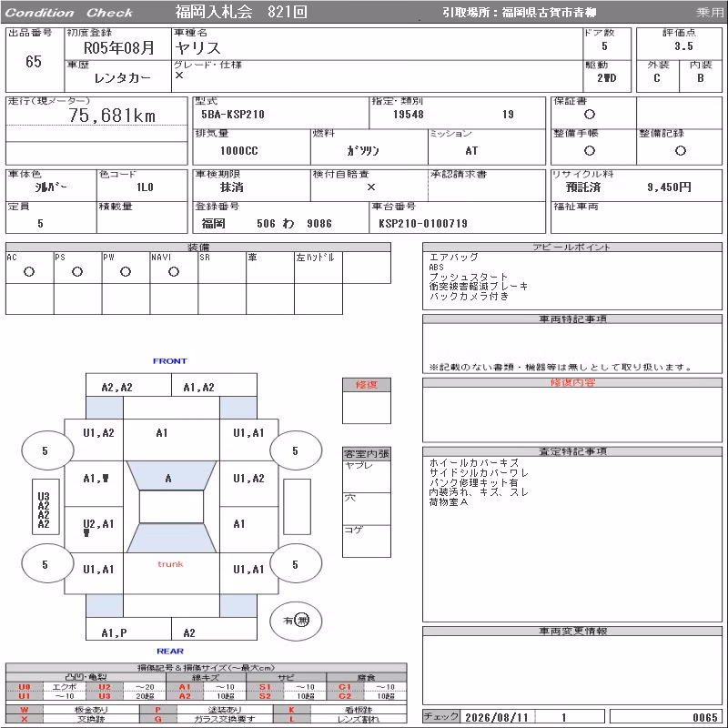Select the '福岡入札会 821回' auction heading

pos(241,12)
